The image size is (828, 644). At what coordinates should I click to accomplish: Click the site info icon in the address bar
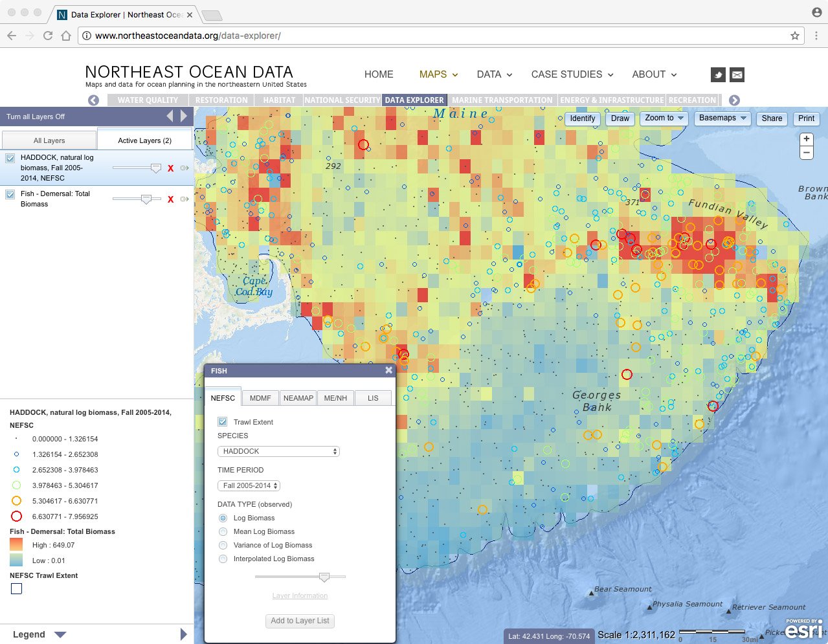(87, 36)
